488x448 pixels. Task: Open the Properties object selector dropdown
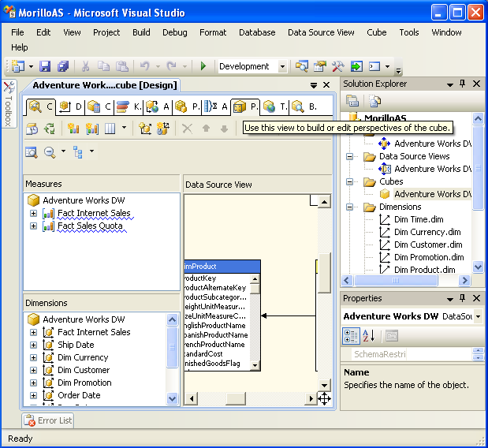478,316
